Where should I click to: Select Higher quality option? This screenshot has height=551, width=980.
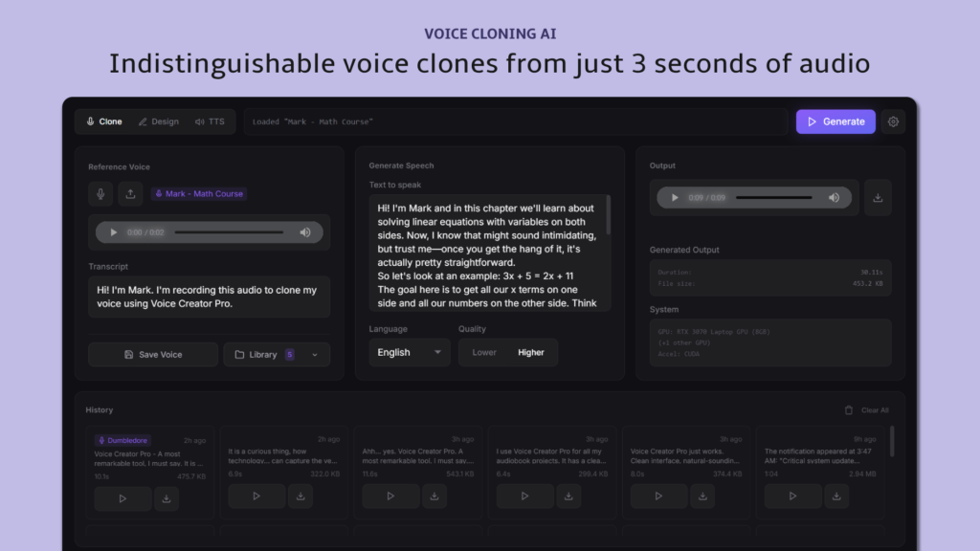click(x=531, y=352)
